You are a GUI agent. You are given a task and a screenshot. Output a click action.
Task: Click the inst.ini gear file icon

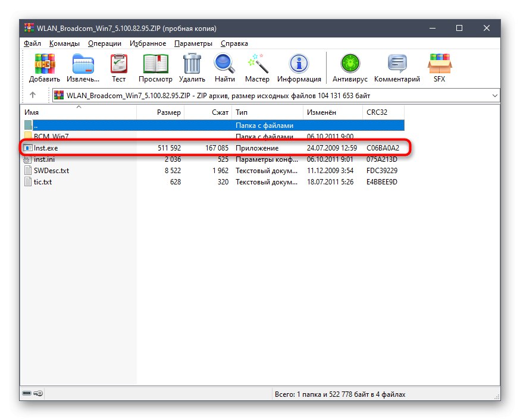pos(27,159)
